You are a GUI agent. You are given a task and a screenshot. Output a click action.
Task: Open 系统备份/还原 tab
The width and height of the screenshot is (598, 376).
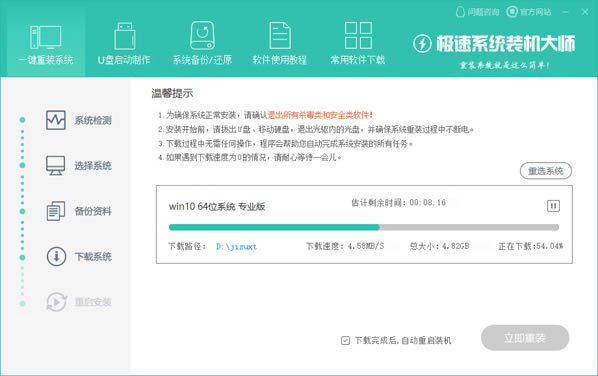(203, 44)
